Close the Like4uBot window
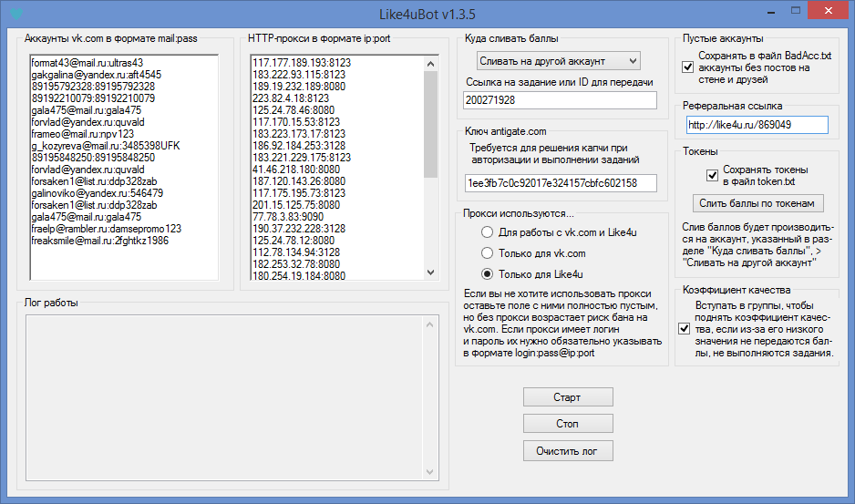The height and width of the screenshot is (504, 855). point(829,10)
